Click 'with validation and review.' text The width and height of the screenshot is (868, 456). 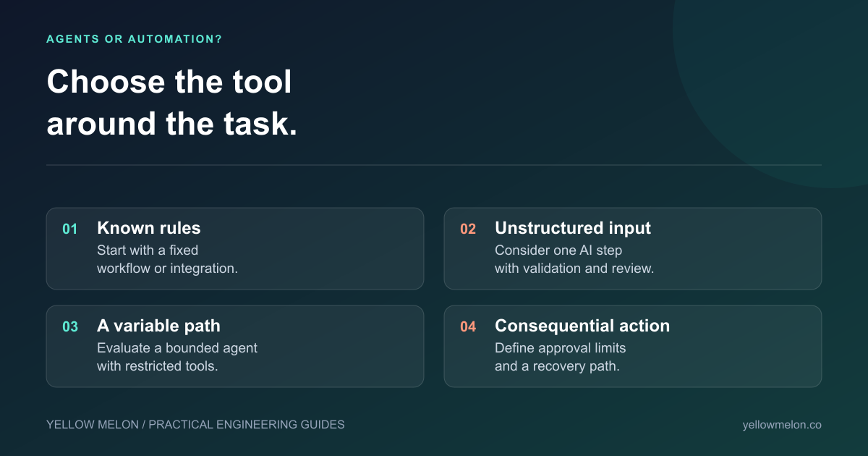[574, 268]
